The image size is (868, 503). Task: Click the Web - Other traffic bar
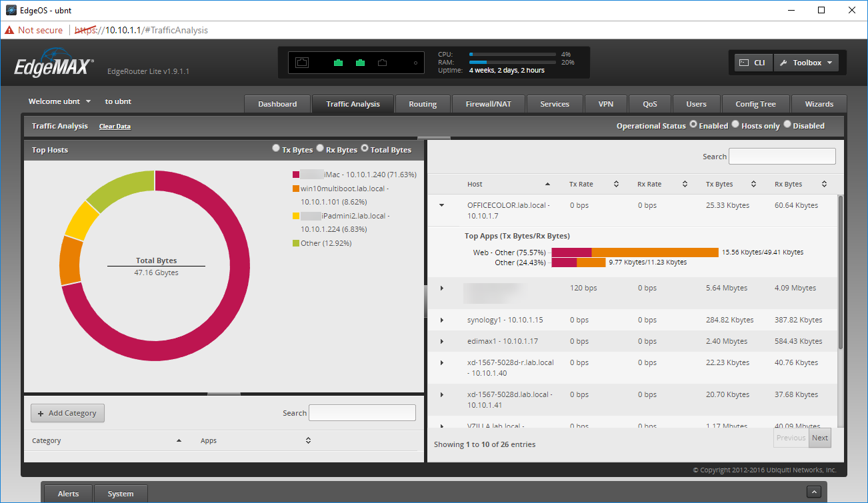coord(635,252)
